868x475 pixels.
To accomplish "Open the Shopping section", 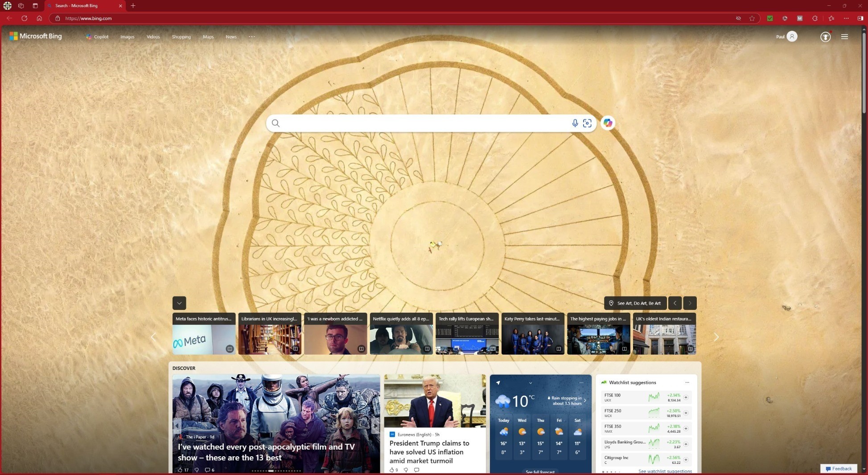I will 181,37.
